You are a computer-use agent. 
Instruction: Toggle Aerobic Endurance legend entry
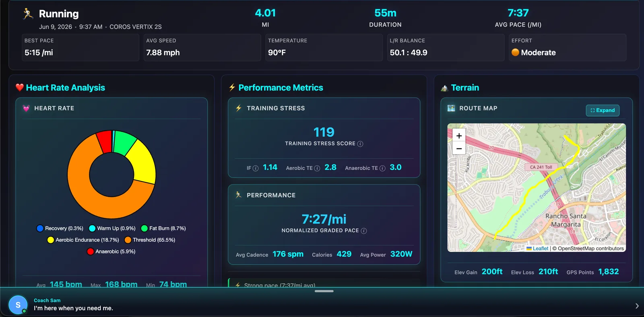pyautogui.click(x=83, y=240)
